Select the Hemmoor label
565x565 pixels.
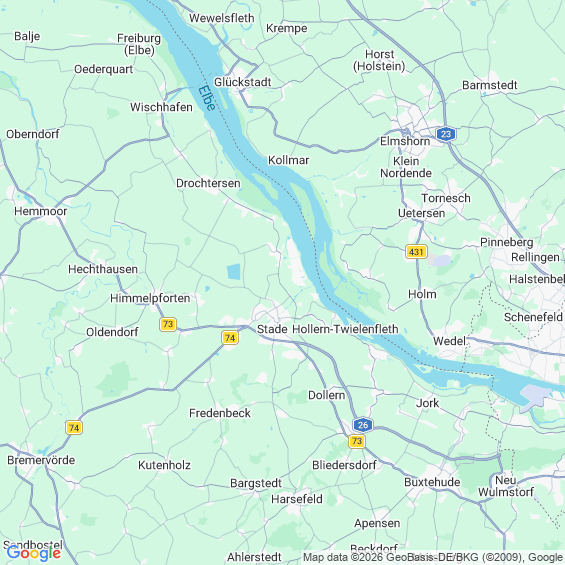41,211
